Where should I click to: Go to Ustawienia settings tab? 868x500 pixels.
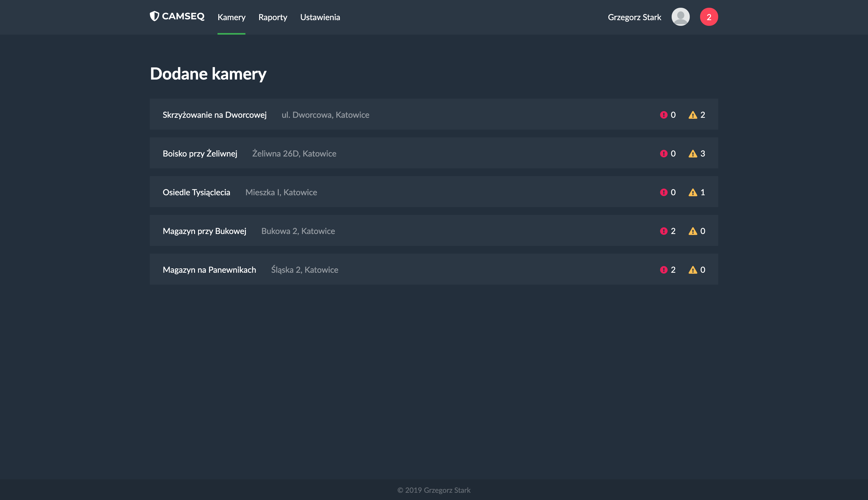(x=320, y=17)
